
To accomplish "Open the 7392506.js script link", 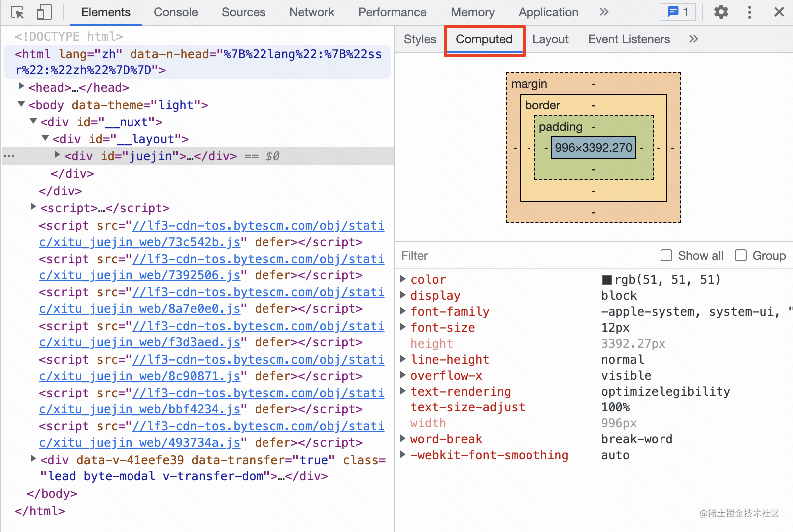I will click(x=212, y=267).
